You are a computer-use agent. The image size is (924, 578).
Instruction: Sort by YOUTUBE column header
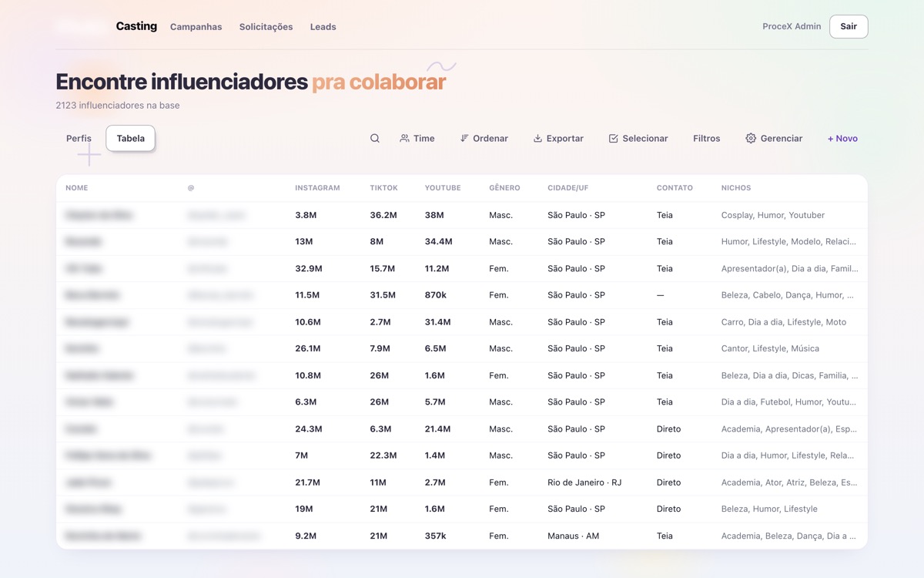[443, 188]
